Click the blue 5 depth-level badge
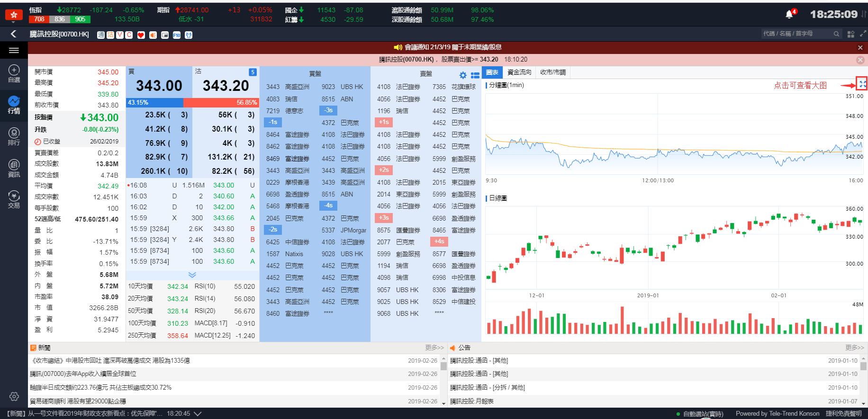The width and height of the screenshot is (868, 419). pyautogui.click(x=253, y=72)
